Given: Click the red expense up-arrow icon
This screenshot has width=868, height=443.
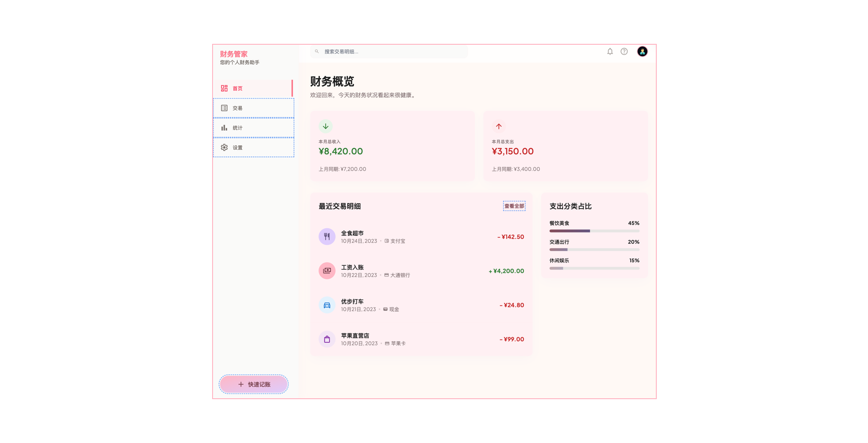Looking at the screenshot, I should pyautogui.click(x=499, y=126).
